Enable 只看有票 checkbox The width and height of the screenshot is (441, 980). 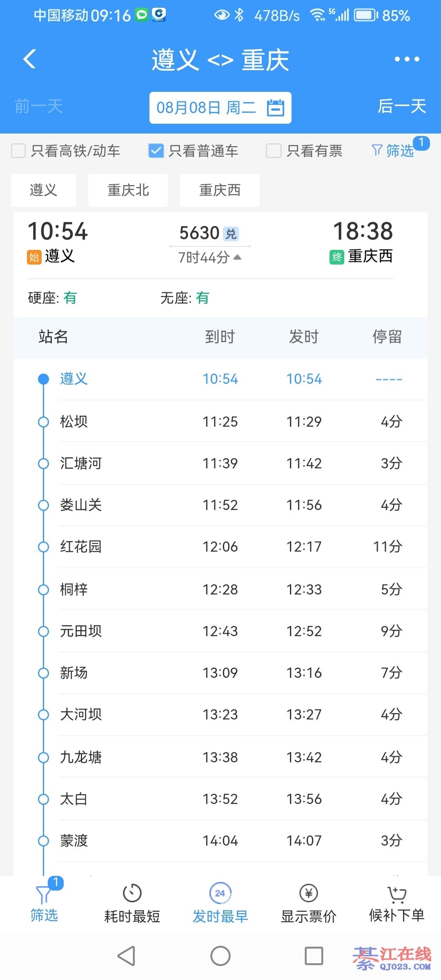pyautogui.click(x=273, y=151)
